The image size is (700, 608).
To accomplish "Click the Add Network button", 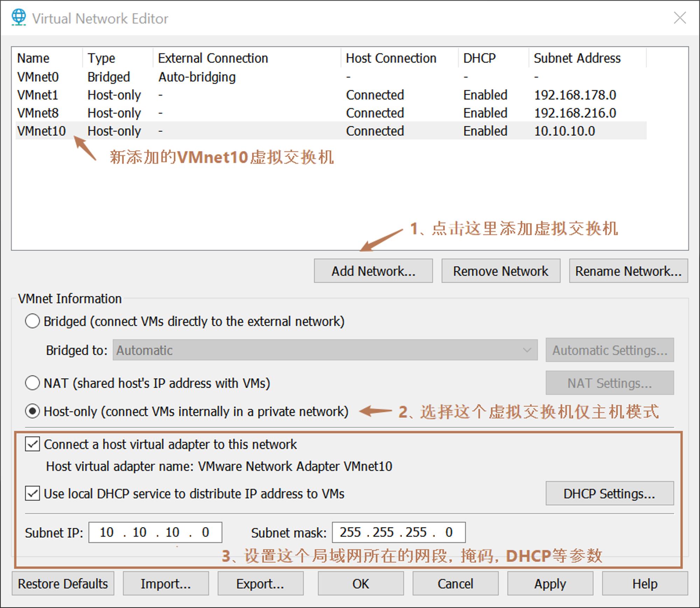I will 373,271.
